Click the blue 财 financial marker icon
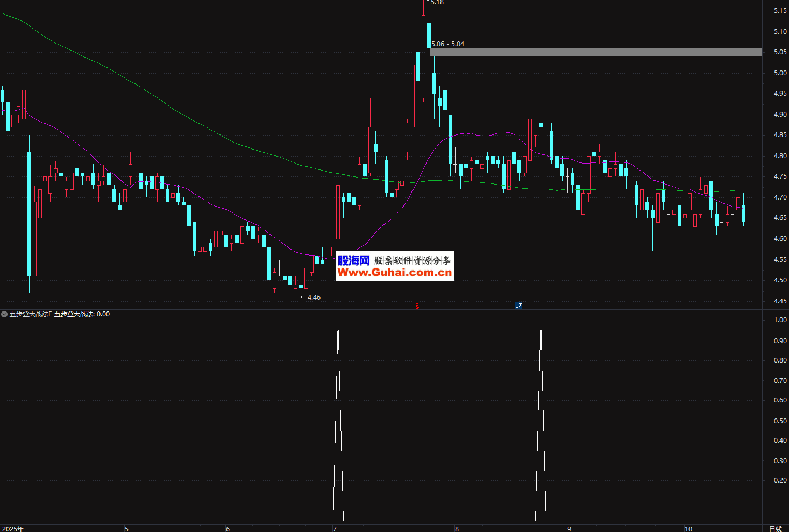Viewport: 789px width, 532px height. click(x=518, y=306)
